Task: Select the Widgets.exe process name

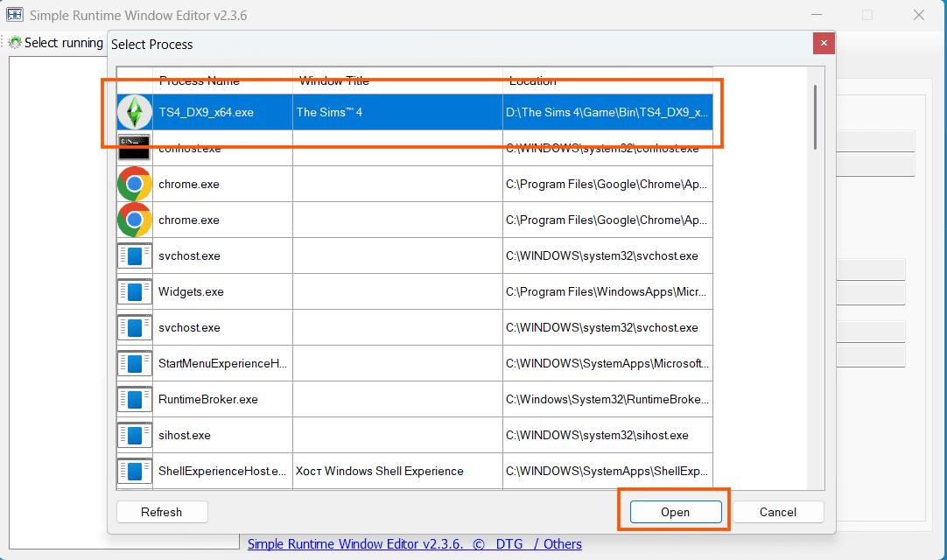Action: (x=191, y=291)
